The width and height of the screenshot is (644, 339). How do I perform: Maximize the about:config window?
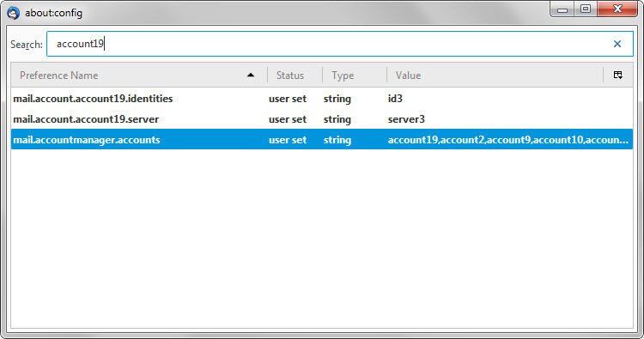[x=586, y=9]
